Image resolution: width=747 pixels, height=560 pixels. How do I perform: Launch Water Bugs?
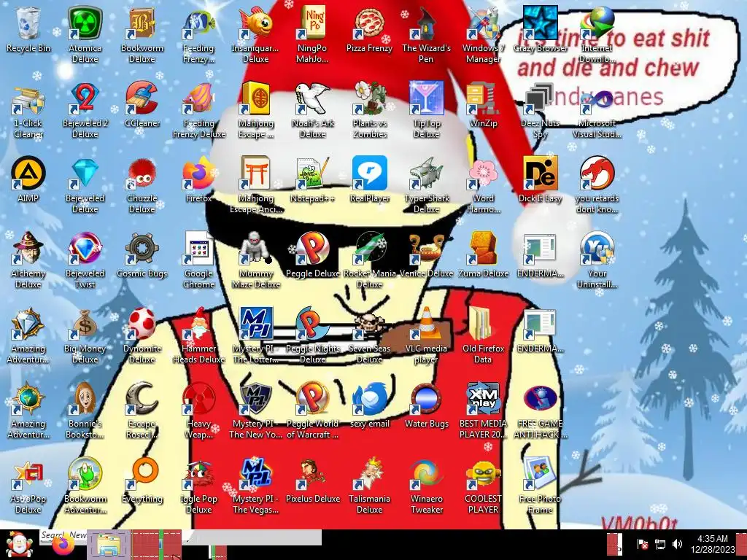pyautogui.click(x=426, y=405)
